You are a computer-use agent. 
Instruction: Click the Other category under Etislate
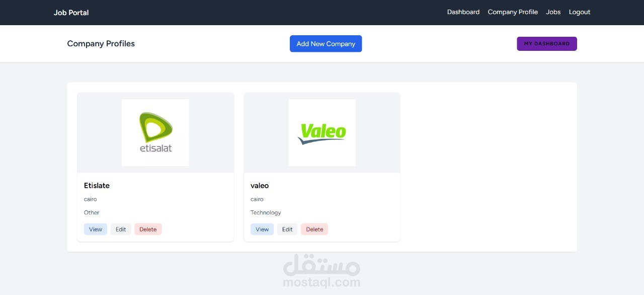click(x=92, y=212)
